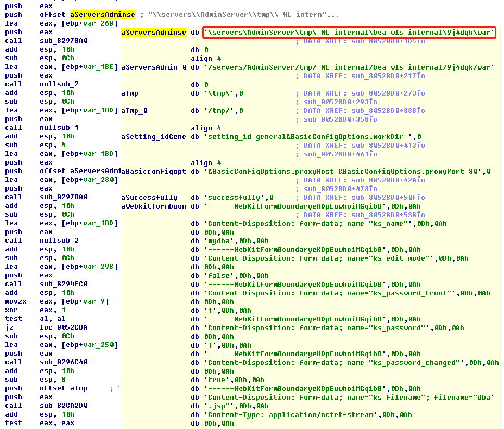Image resolution: width=504 pixels, height=429 pixels.
Task: Click the aTmp_0 data label
Action: (134, 111)
